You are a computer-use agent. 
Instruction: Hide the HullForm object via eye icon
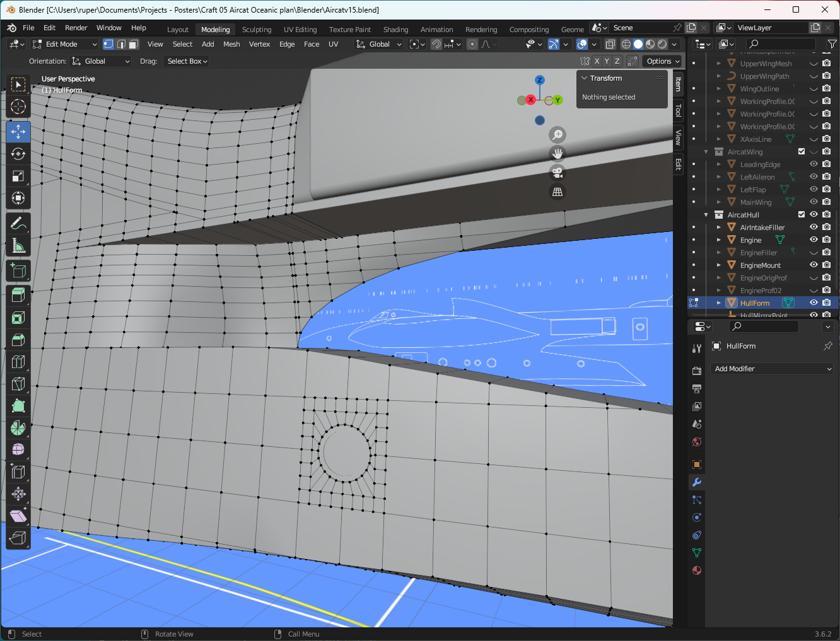814,303
